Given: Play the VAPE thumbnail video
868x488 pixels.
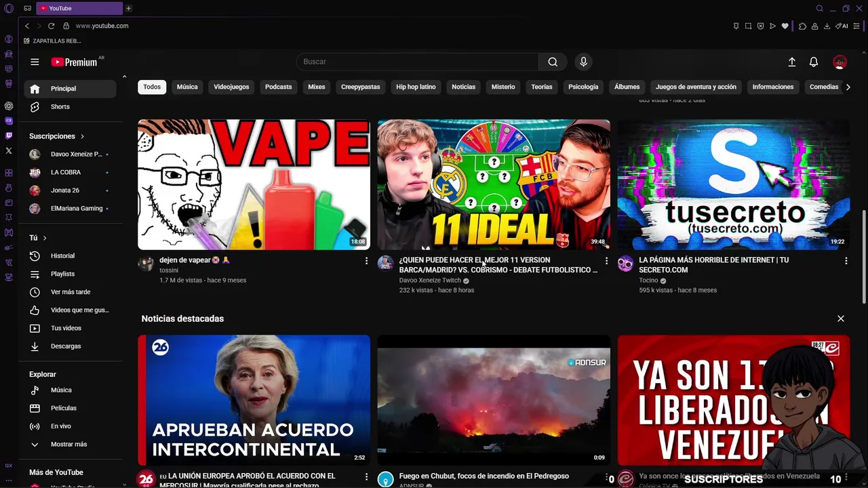Looking at the screenshot, I should click(x=254, y=184).
